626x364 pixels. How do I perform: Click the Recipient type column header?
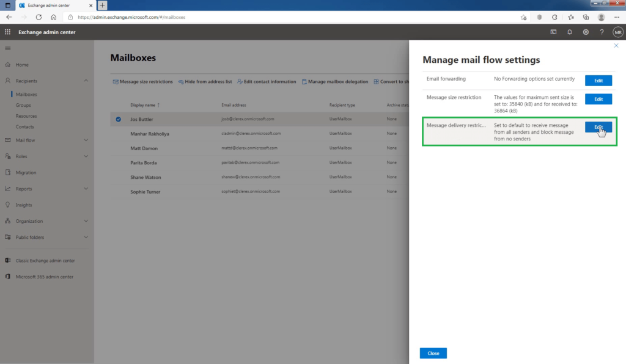342,105
